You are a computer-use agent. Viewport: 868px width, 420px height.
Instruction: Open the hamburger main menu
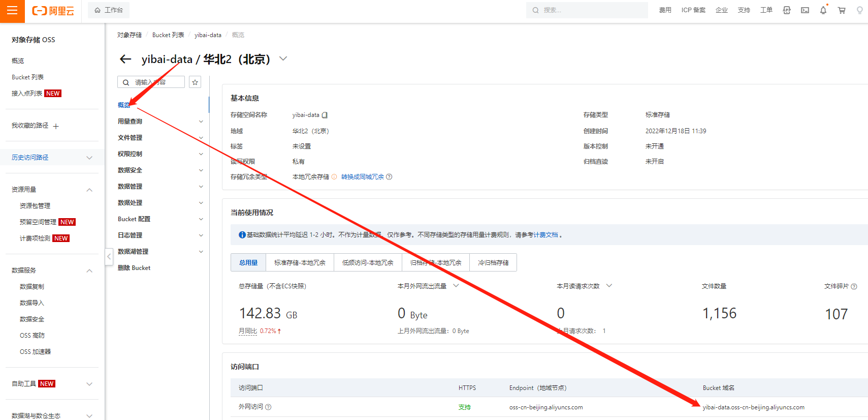pyautogui.click(x=12, y=11)
